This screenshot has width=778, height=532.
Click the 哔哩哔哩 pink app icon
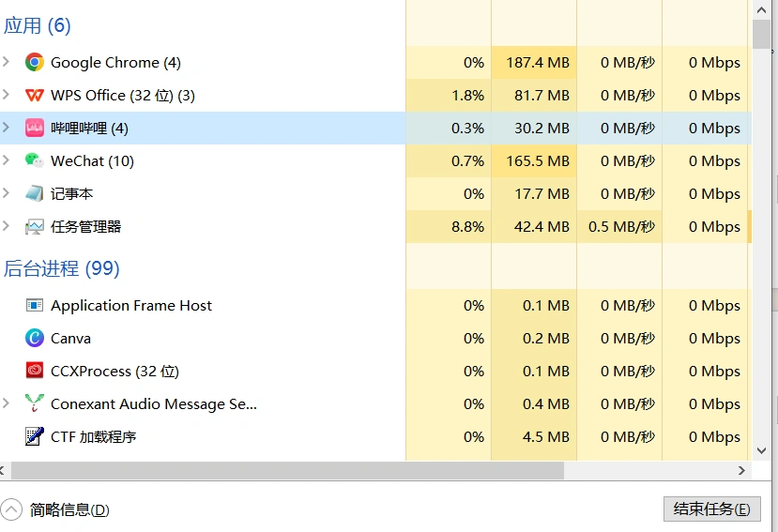(x=35, y=129)
